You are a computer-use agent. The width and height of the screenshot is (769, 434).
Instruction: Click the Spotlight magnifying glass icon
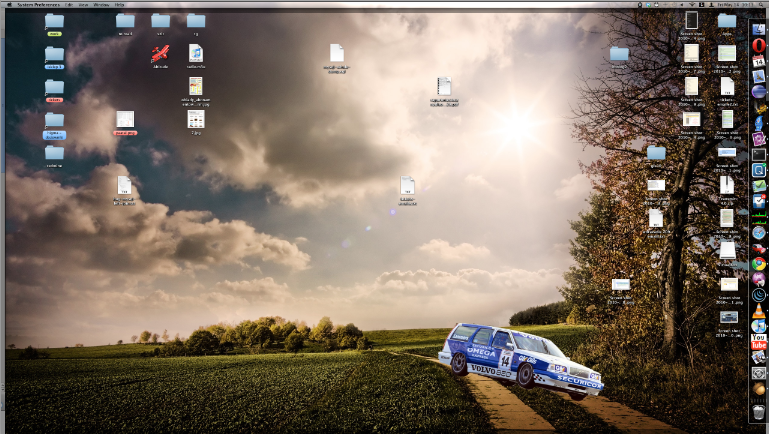(x=760, y=4)
